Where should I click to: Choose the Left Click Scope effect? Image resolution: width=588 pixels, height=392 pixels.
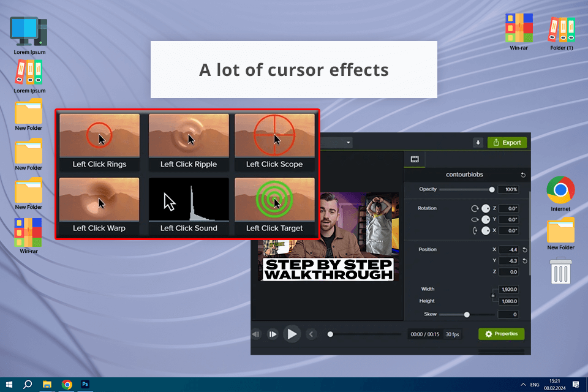point(274,142)
